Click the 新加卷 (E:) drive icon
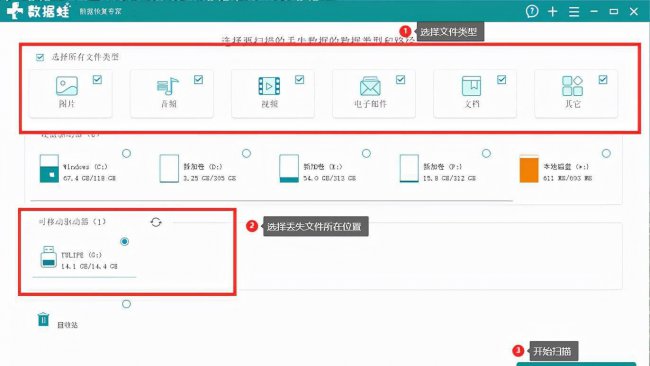Screen dimensions: 650x366 pos(289,168)
